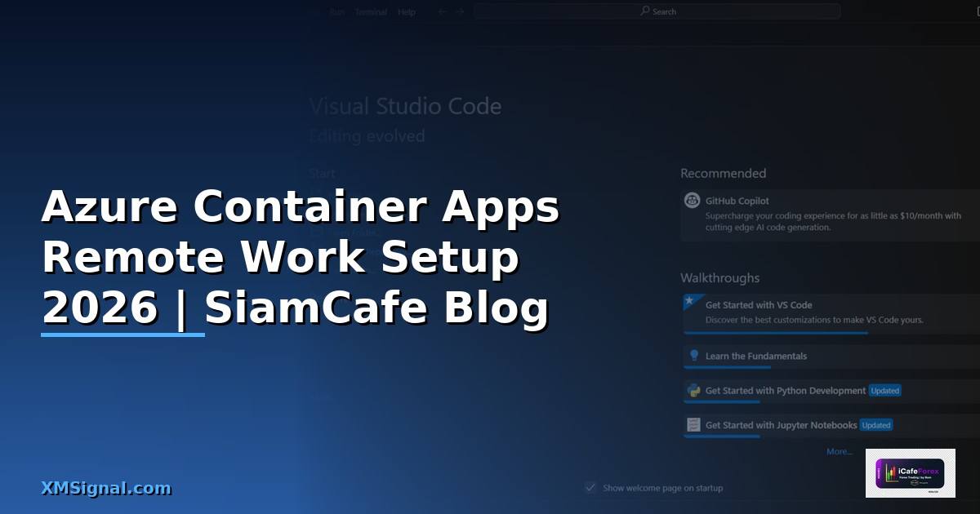This screenshot has width=980, height=514.
Task: Open the Terminal menu in VS Code
Action: click(371, 12)
